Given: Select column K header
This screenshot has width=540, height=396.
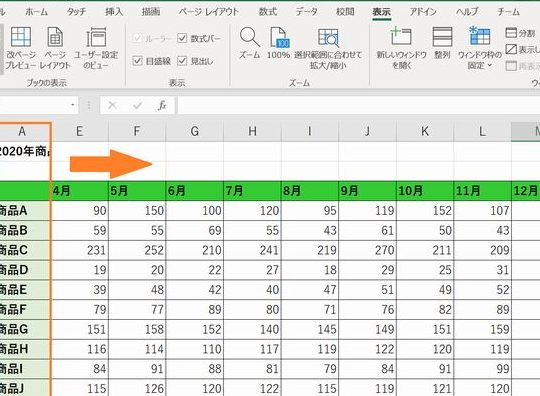Looking at the screenshot, I should coord(425,131).
